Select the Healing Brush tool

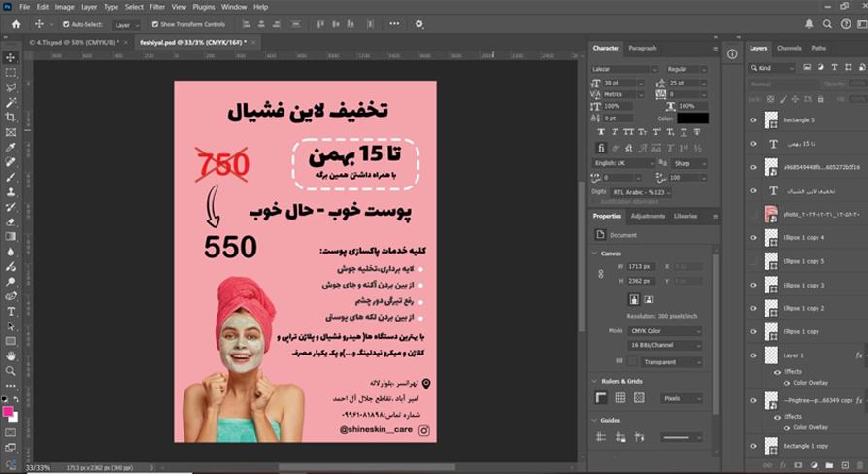[11, 162]
